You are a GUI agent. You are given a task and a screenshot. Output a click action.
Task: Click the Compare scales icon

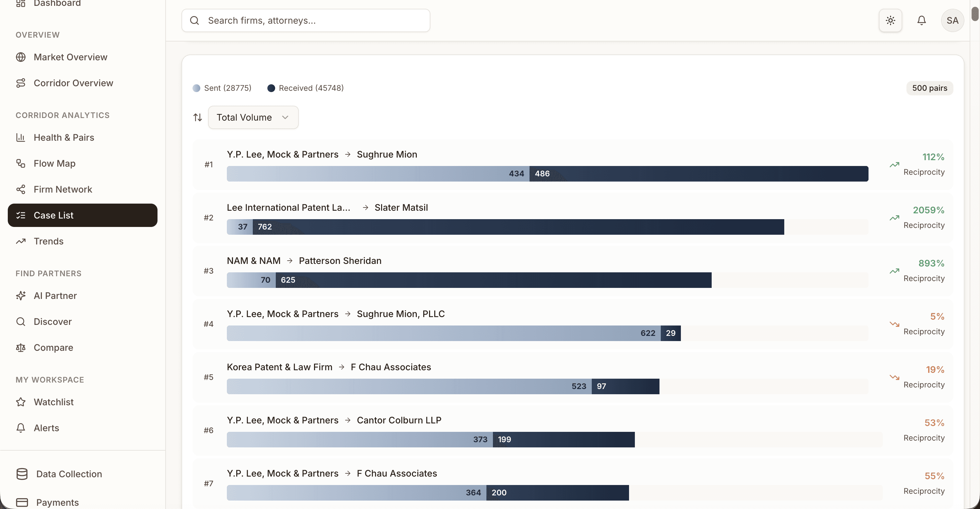point(21,347)
